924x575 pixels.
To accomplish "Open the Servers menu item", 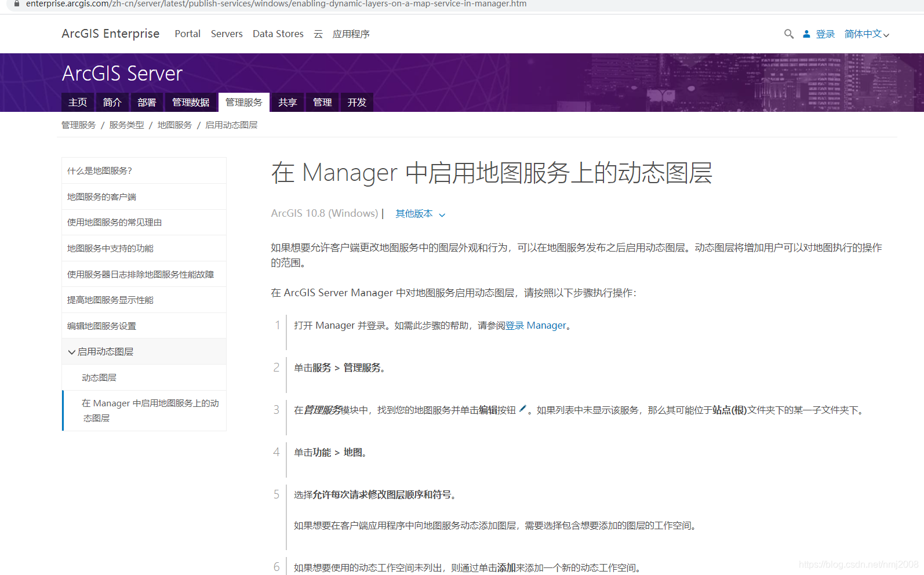I will tap(227, 34).
